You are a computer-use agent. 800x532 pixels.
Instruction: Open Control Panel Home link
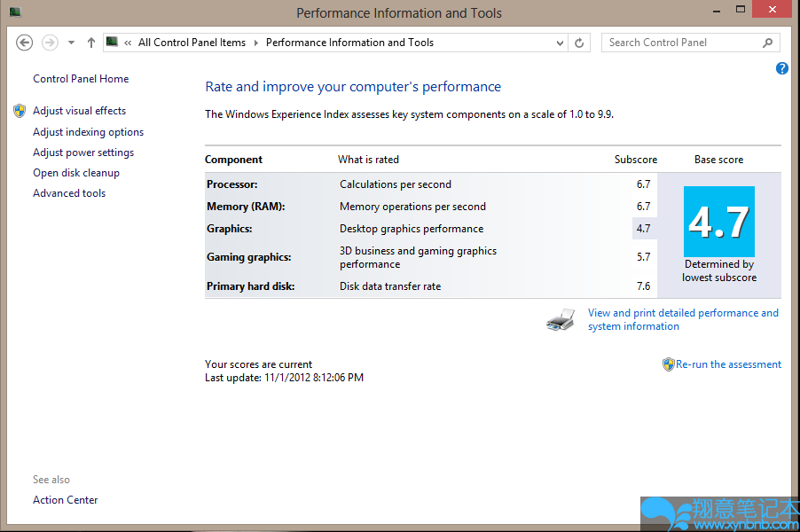click(x=81, y=79)
